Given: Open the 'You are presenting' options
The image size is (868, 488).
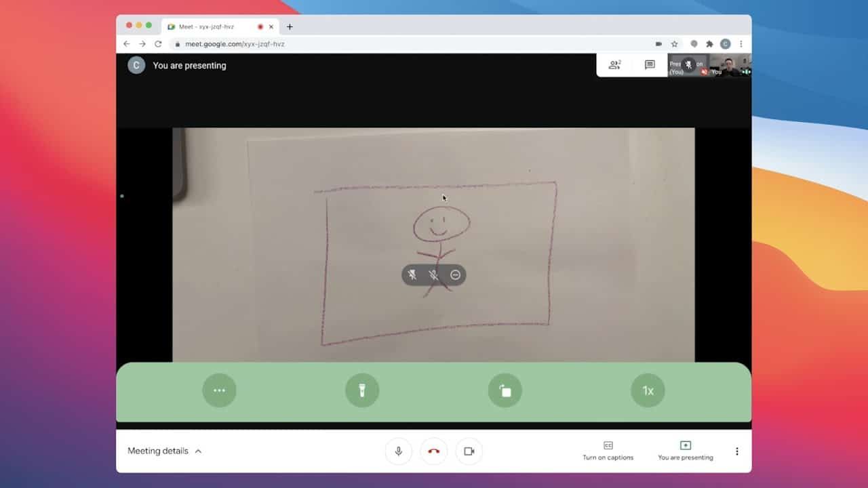Looking at the screenshot, I should coord(685,451).
